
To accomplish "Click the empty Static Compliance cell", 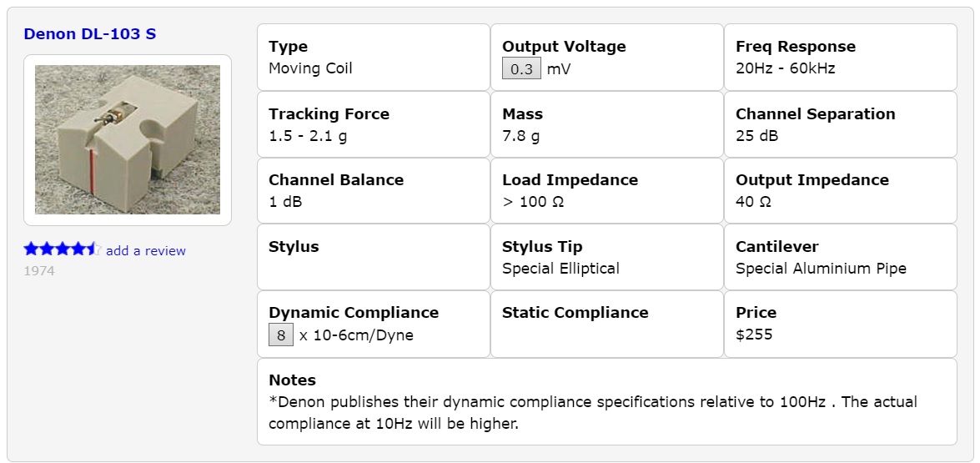I will tap(606, 324).
